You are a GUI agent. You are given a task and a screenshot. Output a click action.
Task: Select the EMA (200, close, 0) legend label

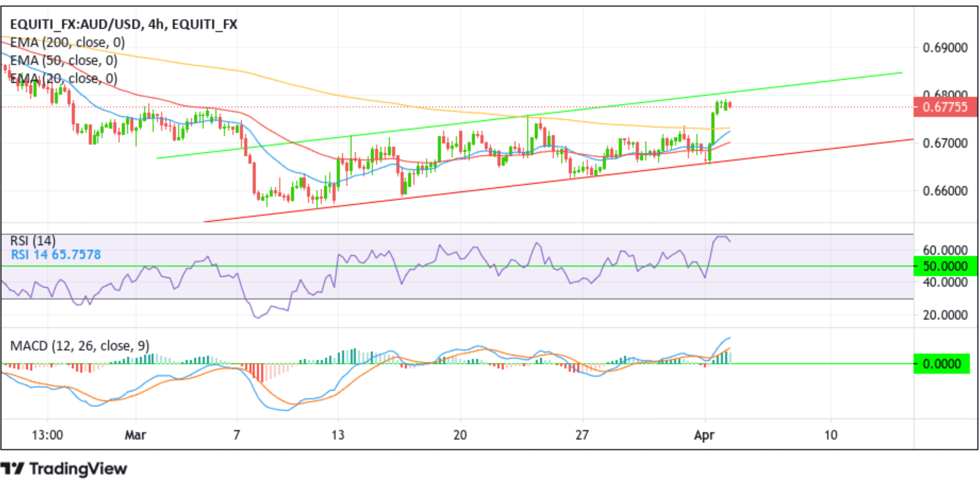67,42
